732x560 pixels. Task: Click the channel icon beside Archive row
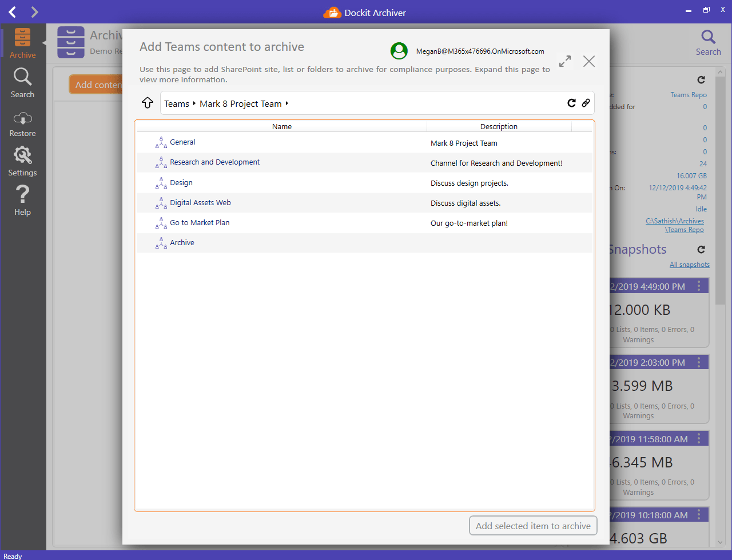[161, 243]
